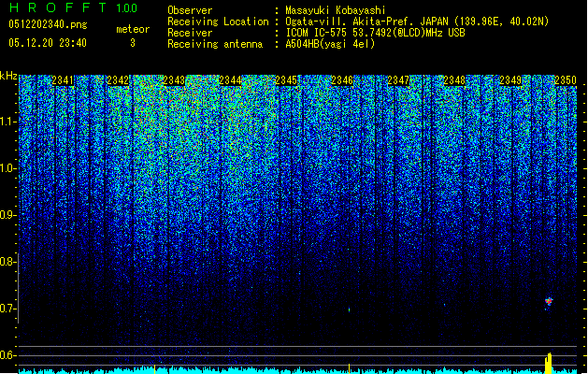Click the 2346 time marker
Viewport: 588px width, 374px height.
click(342, 80)
